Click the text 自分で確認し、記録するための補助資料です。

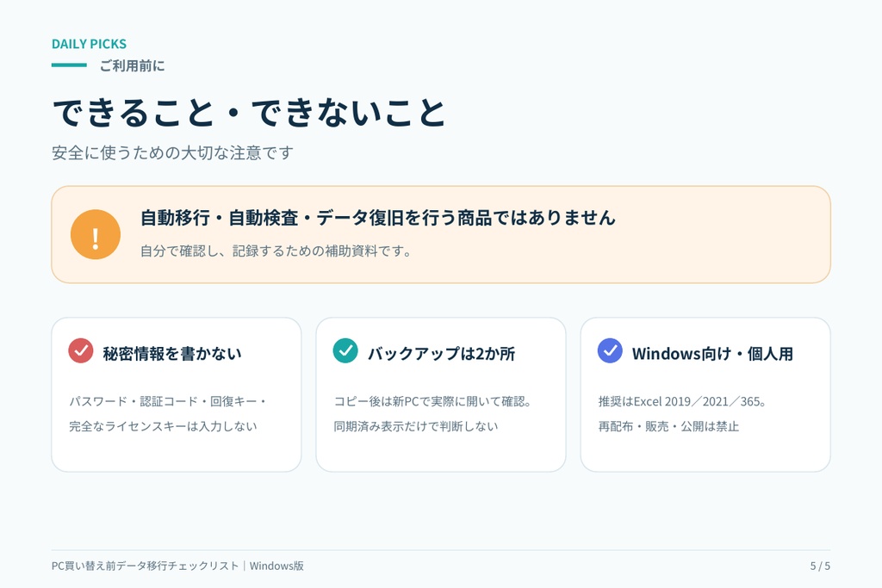tap(276, 251)
